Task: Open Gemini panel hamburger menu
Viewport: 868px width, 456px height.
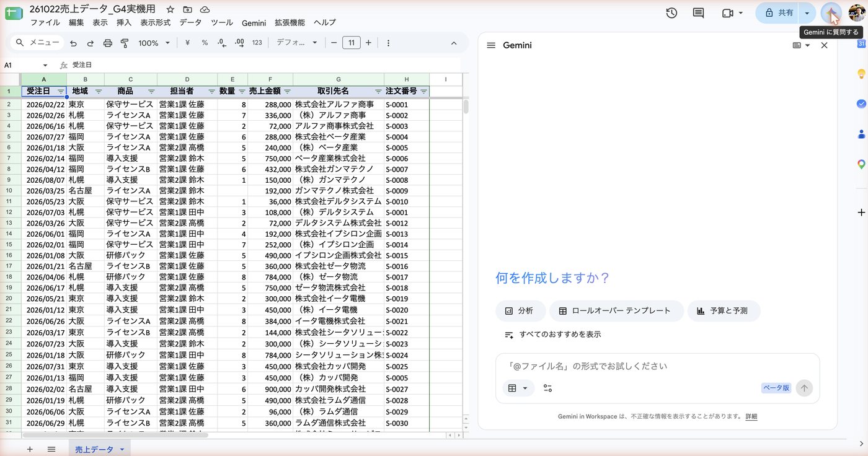Action: click(x=491, y=45)
